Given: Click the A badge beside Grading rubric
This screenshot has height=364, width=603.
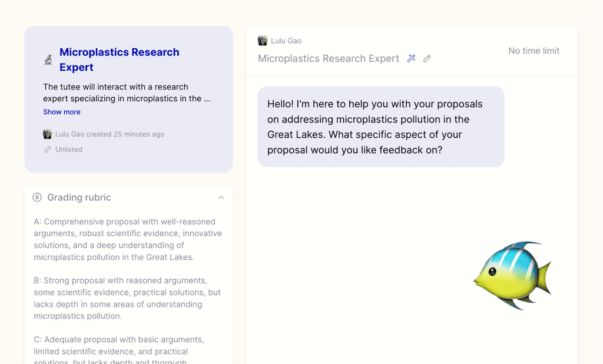Looking at the screenshot, I should (38, 198).
